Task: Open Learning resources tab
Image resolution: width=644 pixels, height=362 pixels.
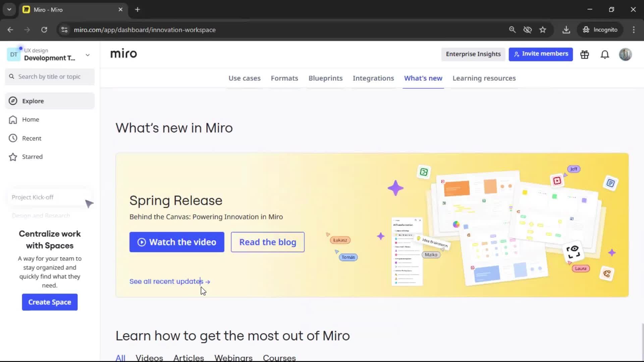Action: point(484,78)
